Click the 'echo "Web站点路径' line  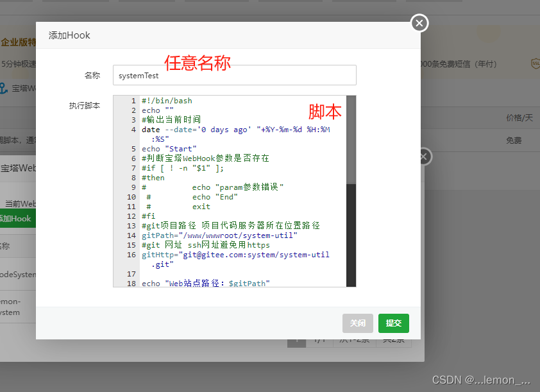206,283
